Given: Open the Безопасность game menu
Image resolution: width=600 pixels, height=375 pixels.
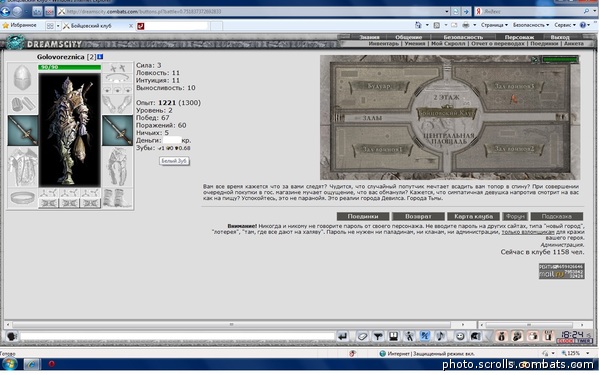Looking at the screenshot, I should [x=463, y=37].
